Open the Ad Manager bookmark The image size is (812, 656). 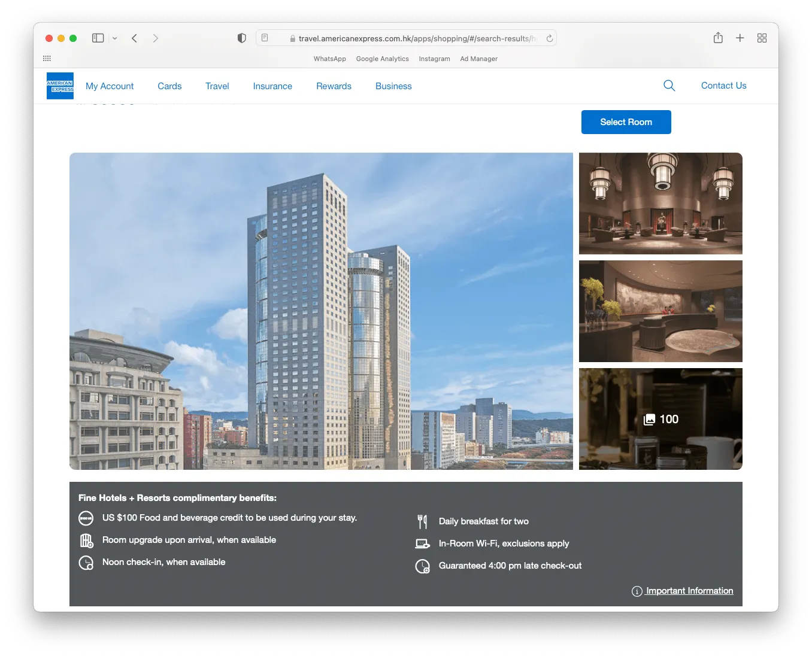pyautogui.click(x=479, y=59)
